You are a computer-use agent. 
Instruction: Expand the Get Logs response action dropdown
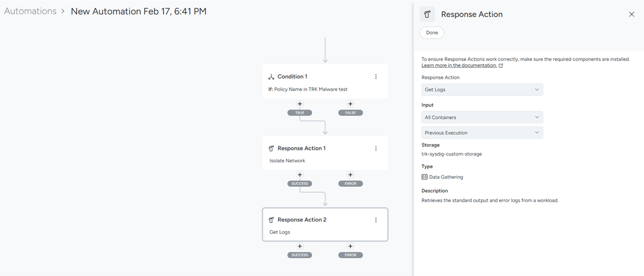click(x=482, y=90)
